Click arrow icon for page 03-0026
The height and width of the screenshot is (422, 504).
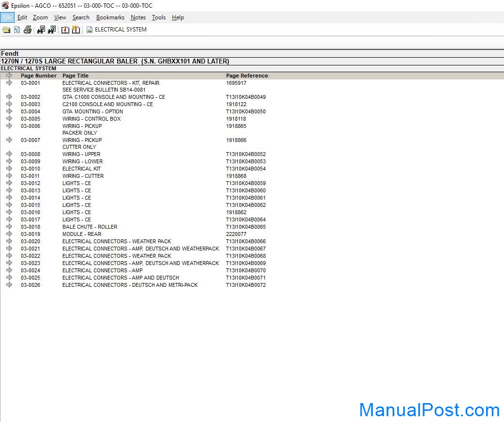pyautogui.click(x=9, y=285)
